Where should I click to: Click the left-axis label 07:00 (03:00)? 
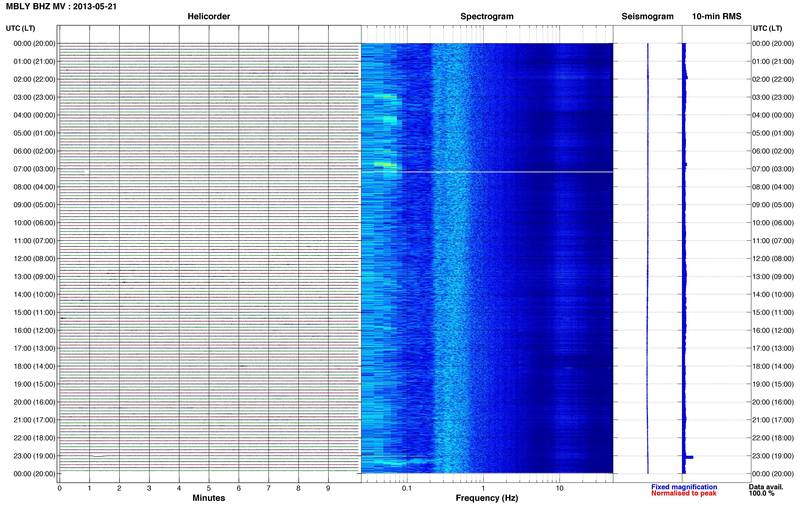pos(34,169)
